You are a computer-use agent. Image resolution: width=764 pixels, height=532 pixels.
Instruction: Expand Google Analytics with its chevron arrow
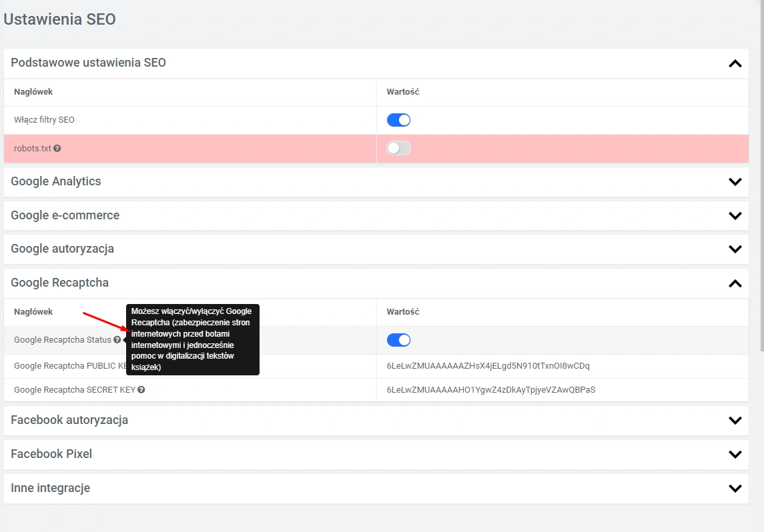(735, 182)
